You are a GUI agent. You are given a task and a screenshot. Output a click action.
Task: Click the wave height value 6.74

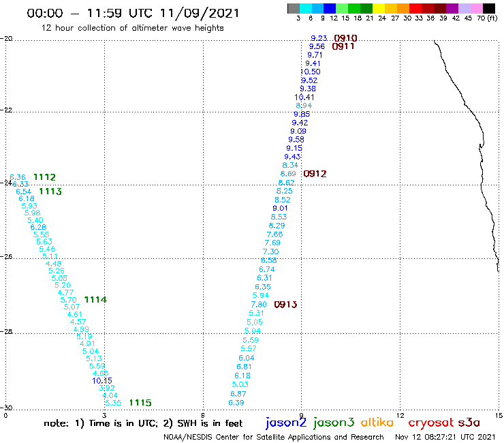click(267, 269)
